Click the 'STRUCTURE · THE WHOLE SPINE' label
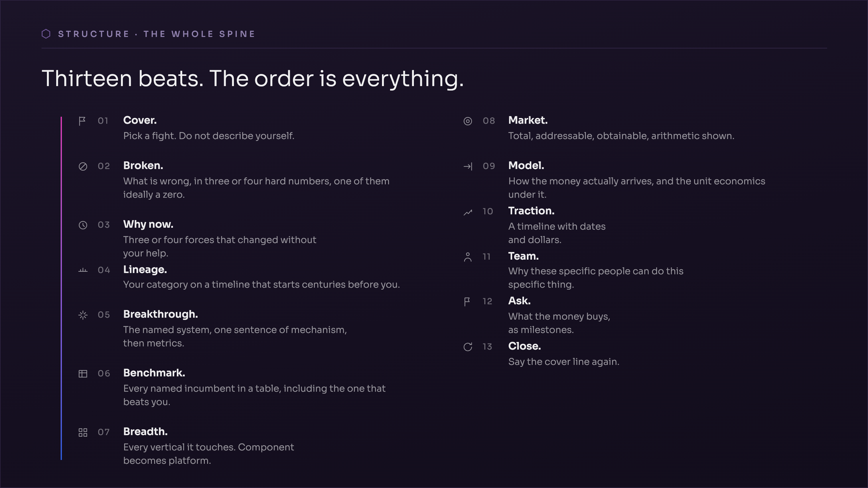The height and width of the screenshot is (488, 868). (157, 34)
